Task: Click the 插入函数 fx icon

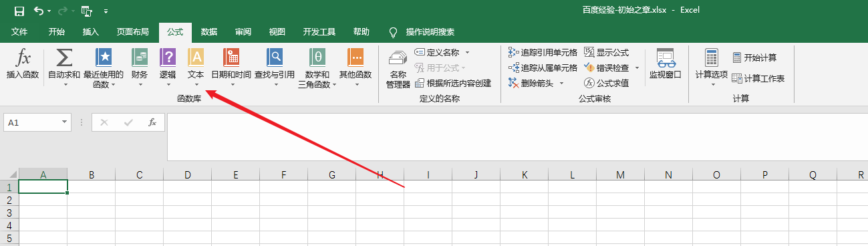Action: (23, 57)
